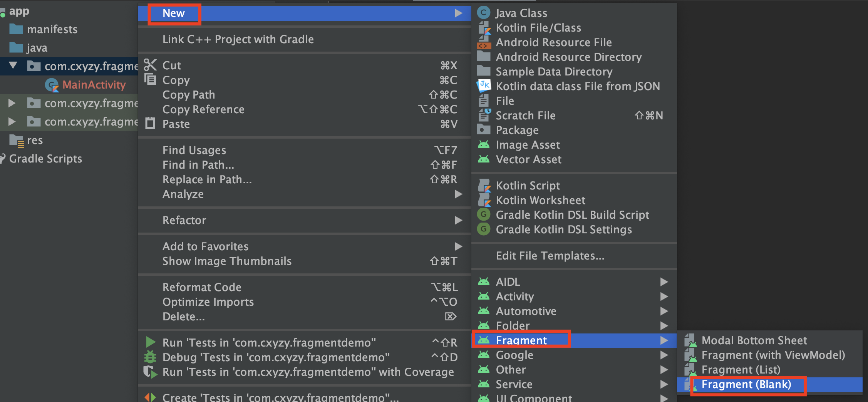Click the Kotlin data class from JSON icon
Viewport: 868px width, 402px height.
coord(484,85)
